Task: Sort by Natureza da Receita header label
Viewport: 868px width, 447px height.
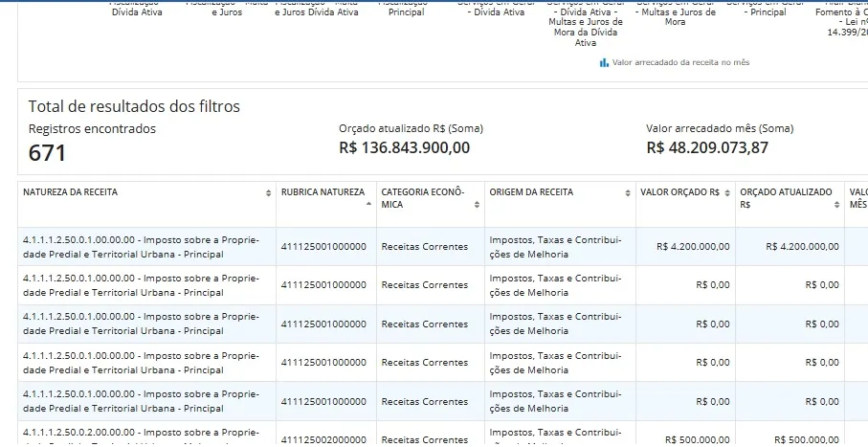Action: (71, 192)
